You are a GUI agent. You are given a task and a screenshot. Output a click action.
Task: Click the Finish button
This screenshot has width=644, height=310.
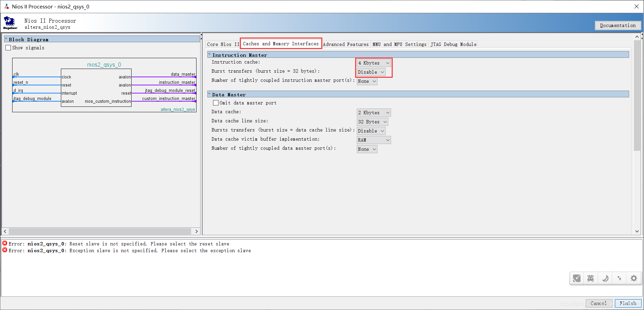click(x=628, y=303)
